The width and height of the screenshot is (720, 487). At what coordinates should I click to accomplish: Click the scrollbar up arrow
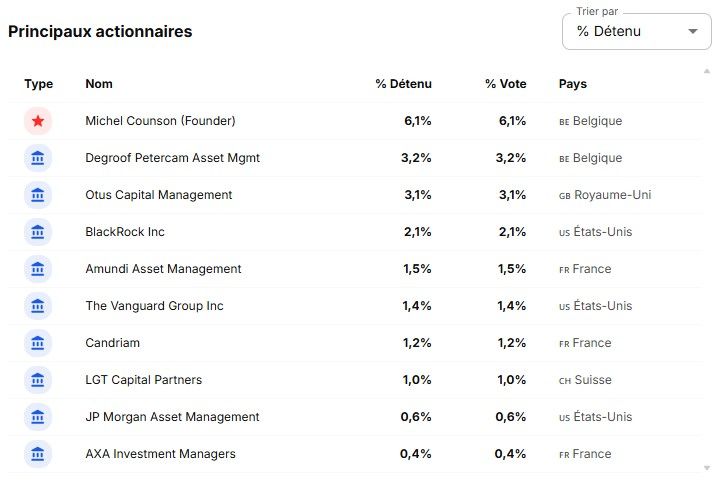707,71
